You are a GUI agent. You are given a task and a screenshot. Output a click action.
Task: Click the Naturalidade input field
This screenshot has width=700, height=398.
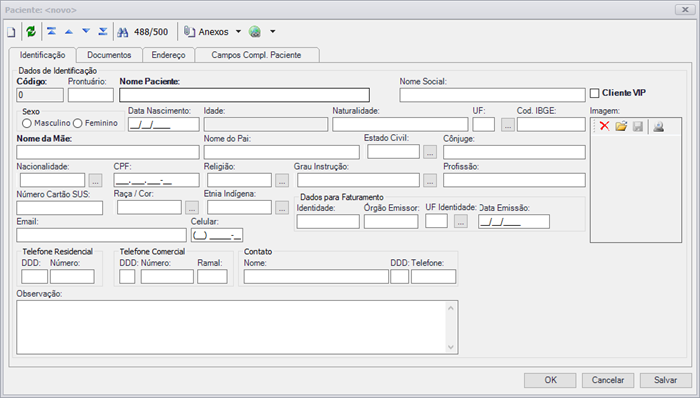pos(400,124)
